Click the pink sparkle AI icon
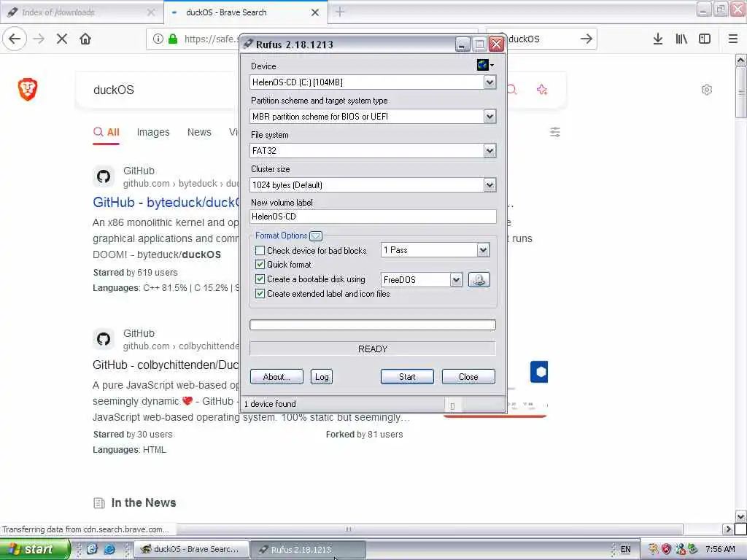 [x=542, y=89]
